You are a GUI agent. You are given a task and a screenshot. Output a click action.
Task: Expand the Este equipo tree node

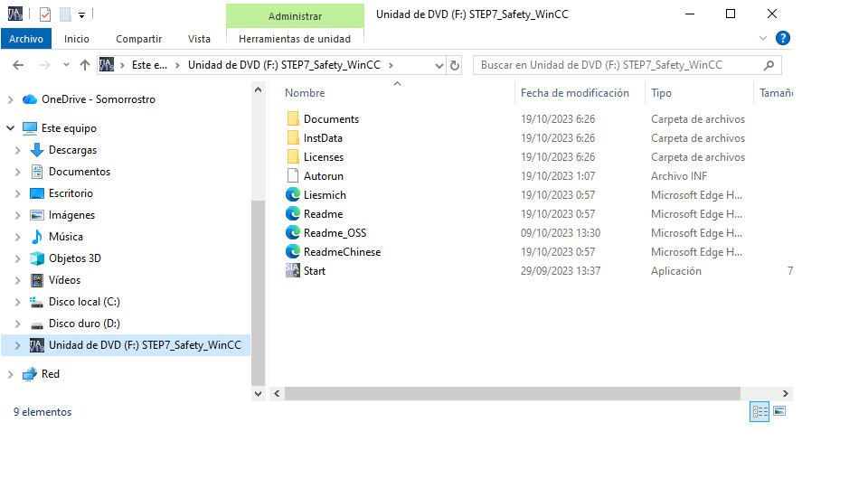click(x=11, y=128)
